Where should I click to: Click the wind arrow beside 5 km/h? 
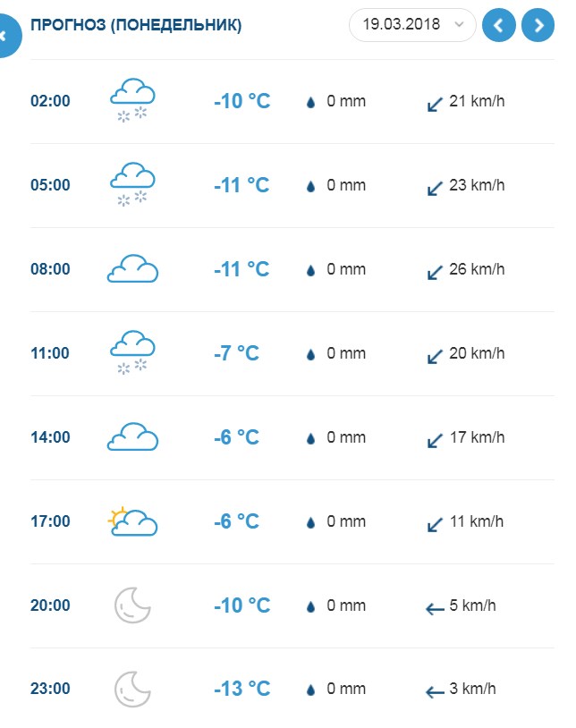[x=436, y=609]
